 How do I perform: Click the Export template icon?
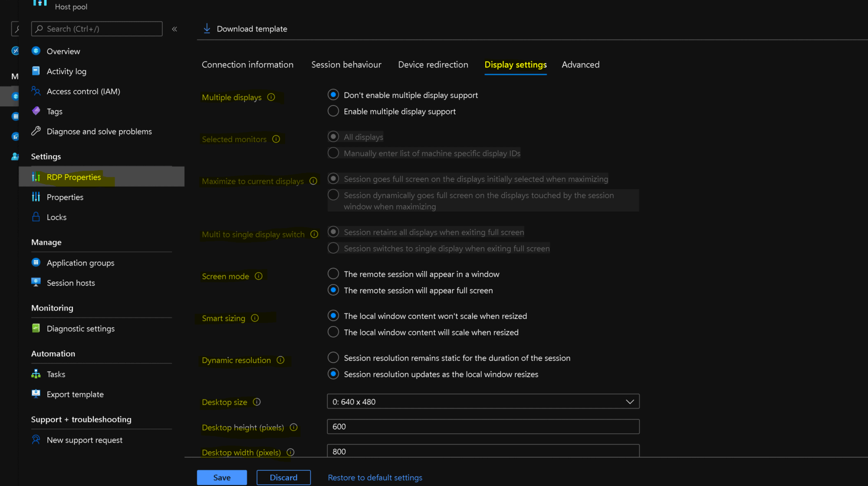36,394
